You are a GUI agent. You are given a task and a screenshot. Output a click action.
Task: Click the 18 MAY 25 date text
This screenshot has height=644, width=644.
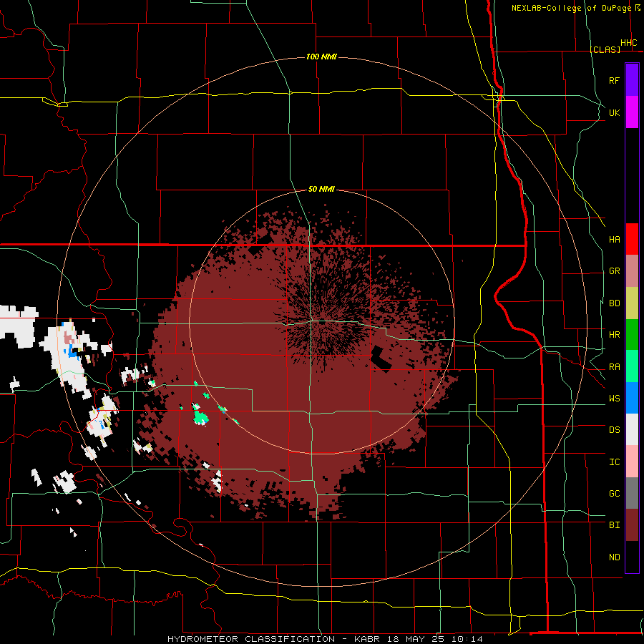coord(416,639)
